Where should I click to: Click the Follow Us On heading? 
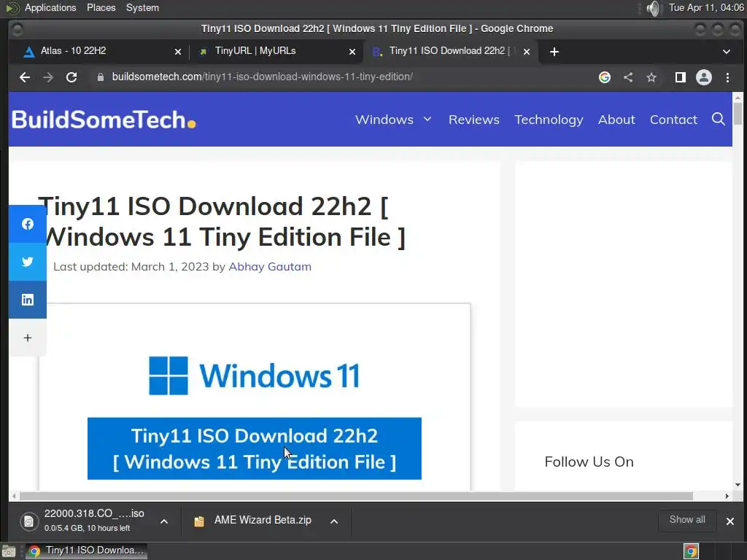point(589,462)
